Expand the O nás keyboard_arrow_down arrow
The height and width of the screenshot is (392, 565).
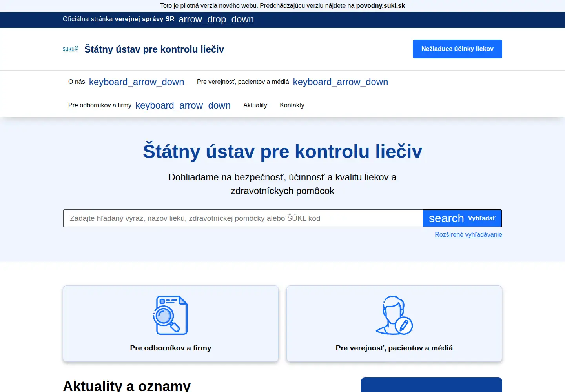[x=137, y=82]
